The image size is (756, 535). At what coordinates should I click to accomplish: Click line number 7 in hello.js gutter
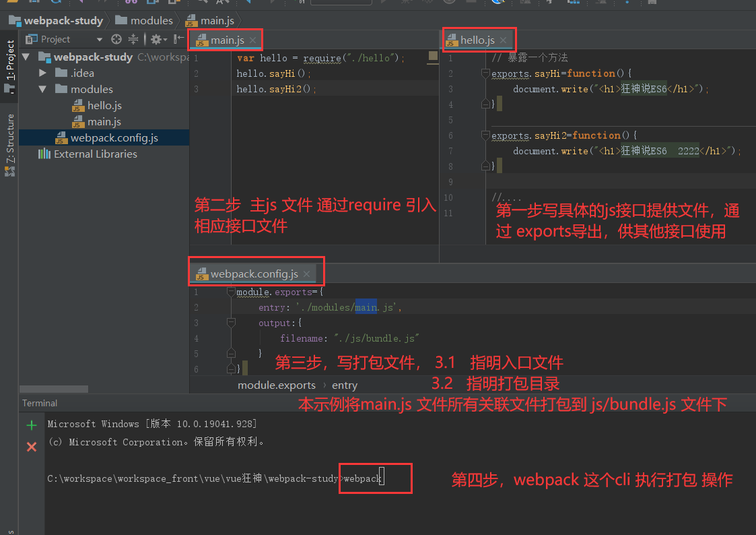coord(450,151)
